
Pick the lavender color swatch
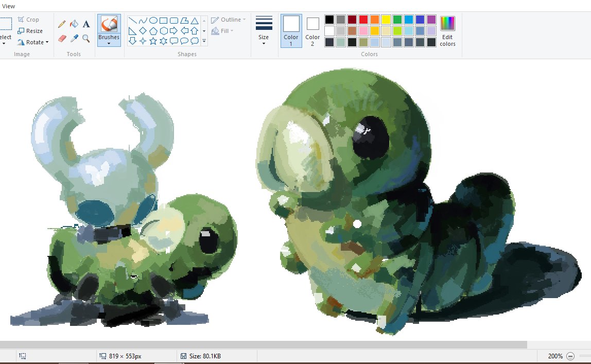[431, 31]
